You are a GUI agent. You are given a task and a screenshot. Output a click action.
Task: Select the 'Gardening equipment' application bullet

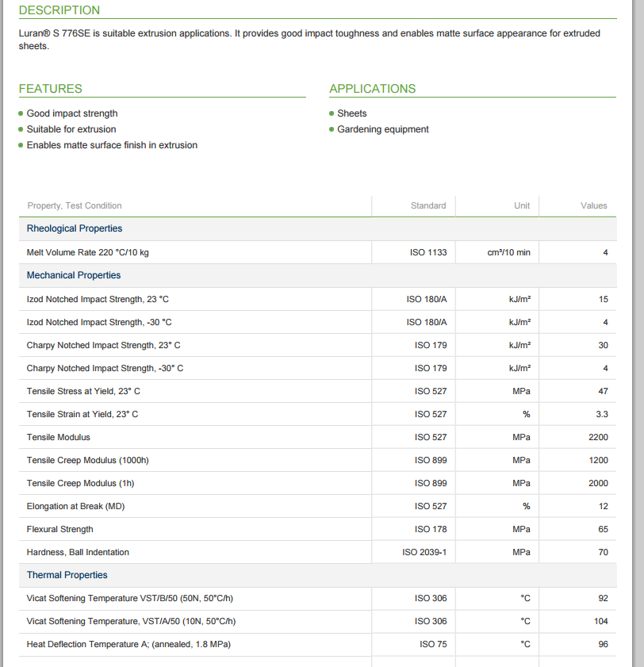coord(383,129)
